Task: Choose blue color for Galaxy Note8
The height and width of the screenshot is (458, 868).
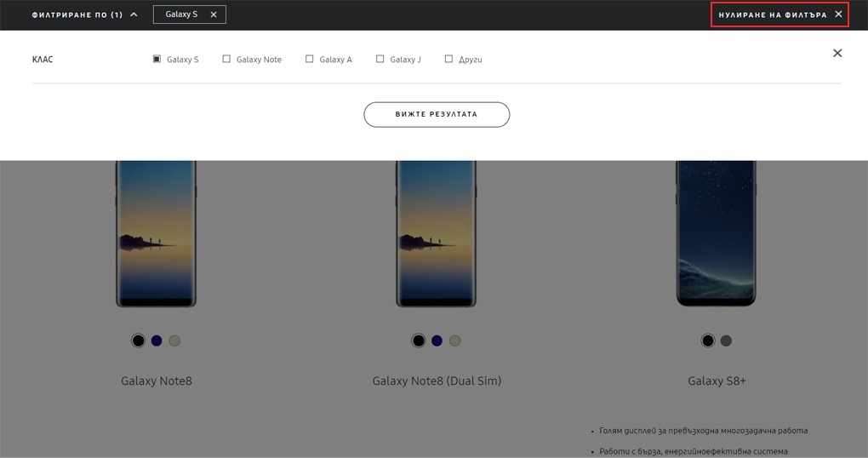Action: pyautogui.click(x=157, y=341)
